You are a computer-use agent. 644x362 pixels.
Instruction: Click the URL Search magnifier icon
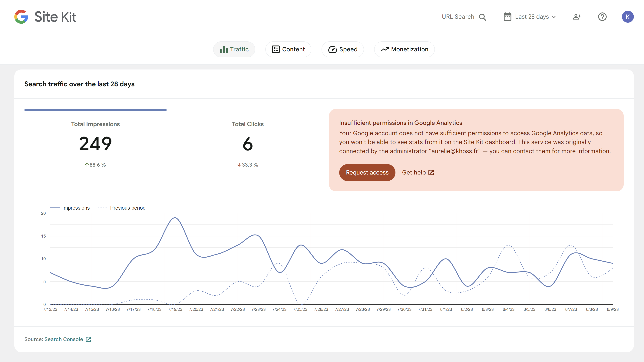483,17
